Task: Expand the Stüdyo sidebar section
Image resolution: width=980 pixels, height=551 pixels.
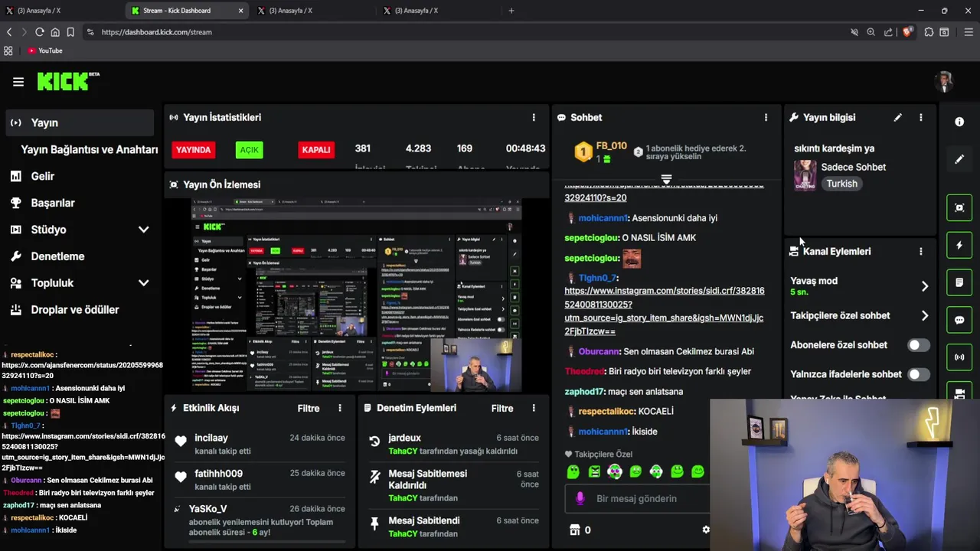Action: coord(143,230)
